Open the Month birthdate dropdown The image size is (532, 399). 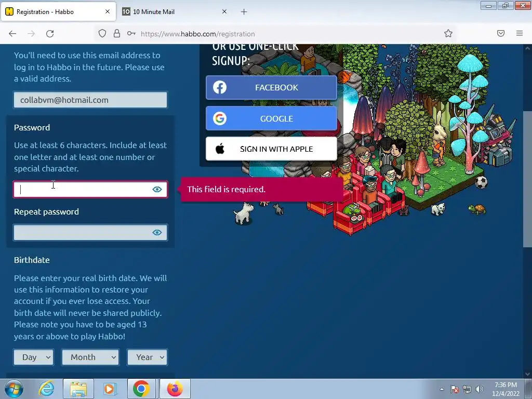pos(90,357)
